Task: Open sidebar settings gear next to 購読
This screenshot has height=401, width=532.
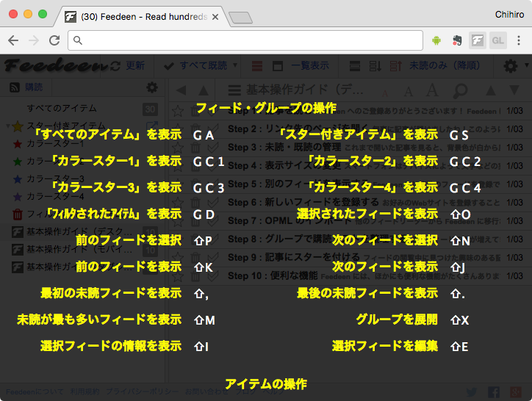Action: coord(152,87)
